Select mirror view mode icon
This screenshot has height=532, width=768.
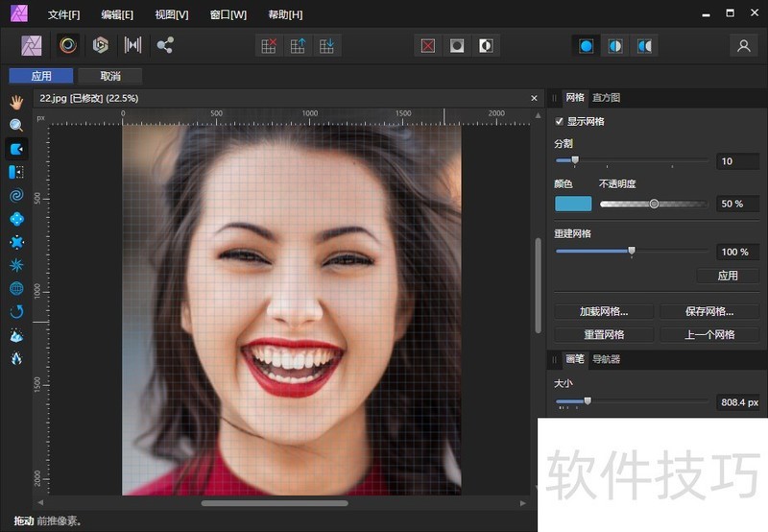(x=644, y=46)
